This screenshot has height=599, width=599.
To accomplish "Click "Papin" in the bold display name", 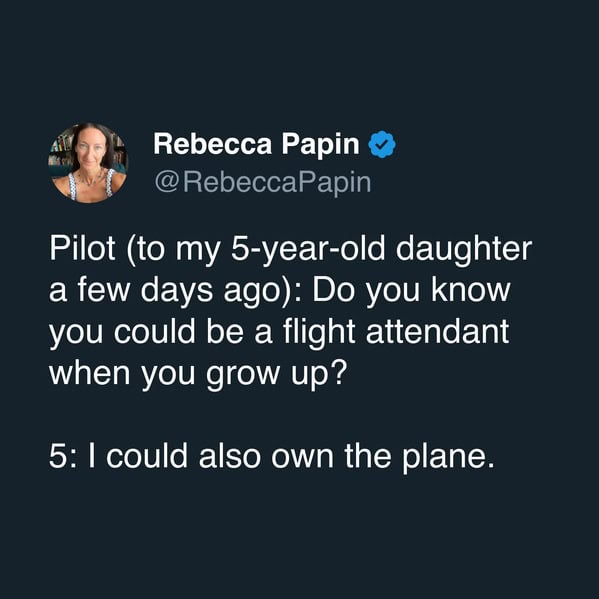I will (321, 145).
